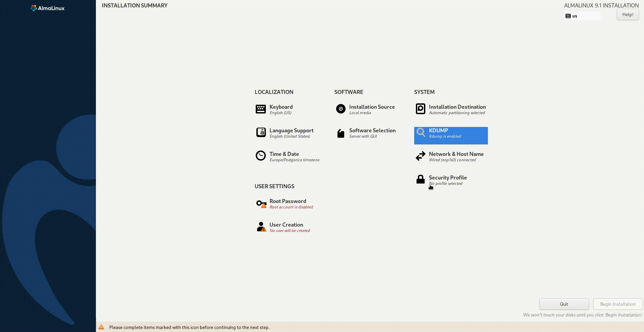Screen dimensions: 644x332
Task: Open the Root Password settings label
Action: [288, 201]
